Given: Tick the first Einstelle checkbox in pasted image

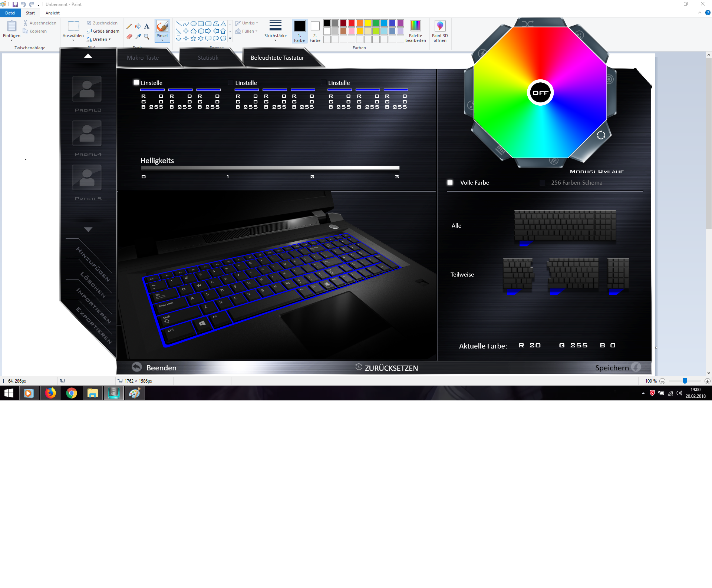Looking at the screenshot, I should pos(136,83).
